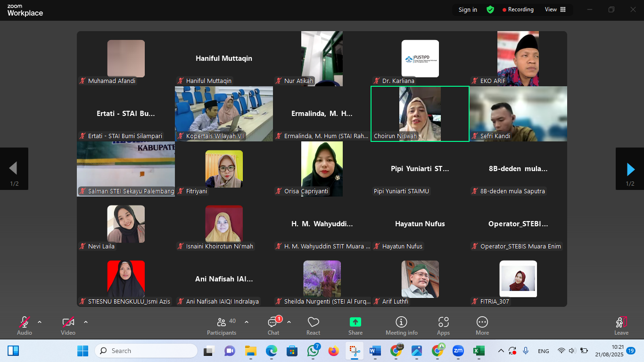
Task: Open the More options menu
Action: [482, 325]
